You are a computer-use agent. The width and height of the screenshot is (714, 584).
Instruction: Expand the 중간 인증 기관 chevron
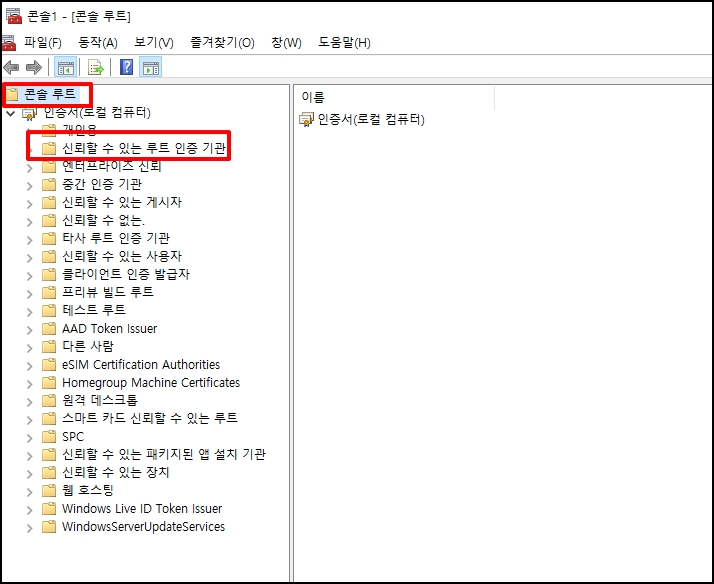tap(30, 186)
